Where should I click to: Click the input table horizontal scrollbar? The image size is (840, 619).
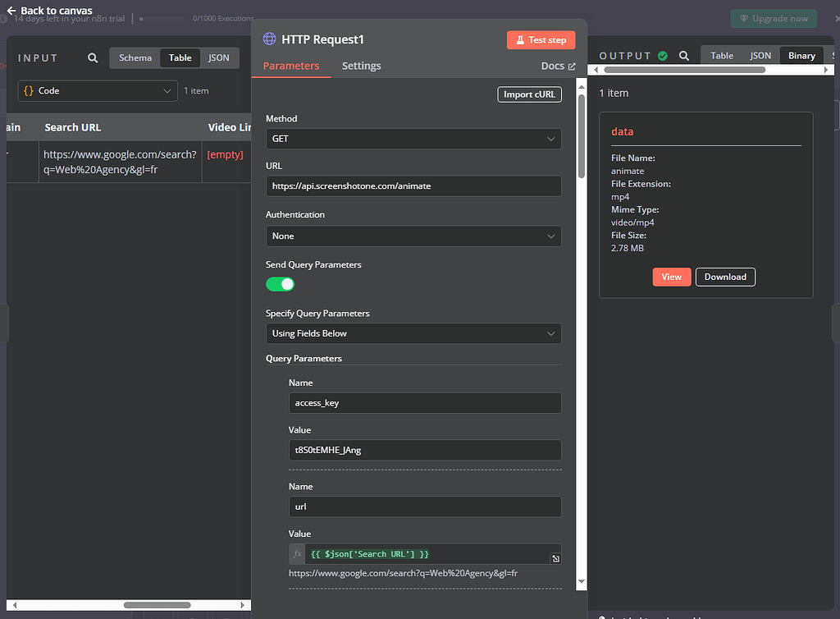156,605
